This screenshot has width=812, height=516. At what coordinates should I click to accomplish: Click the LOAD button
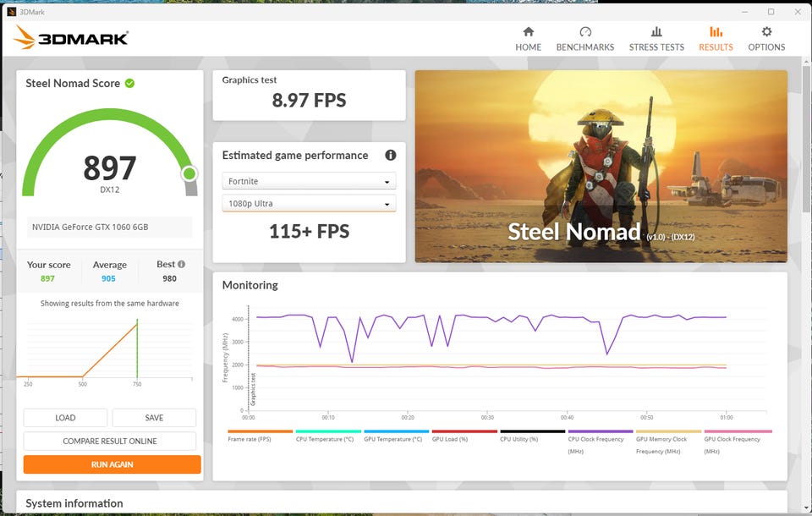[65, 418]
